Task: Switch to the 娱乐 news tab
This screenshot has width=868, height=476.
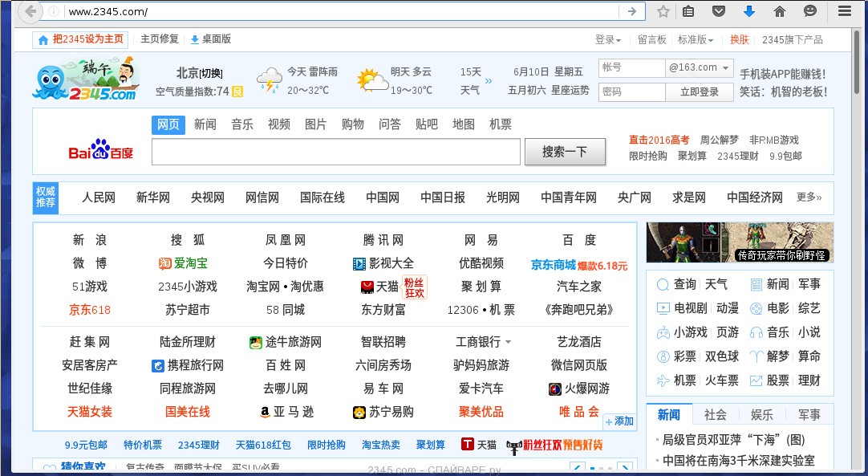Action: tap(762, 414)
